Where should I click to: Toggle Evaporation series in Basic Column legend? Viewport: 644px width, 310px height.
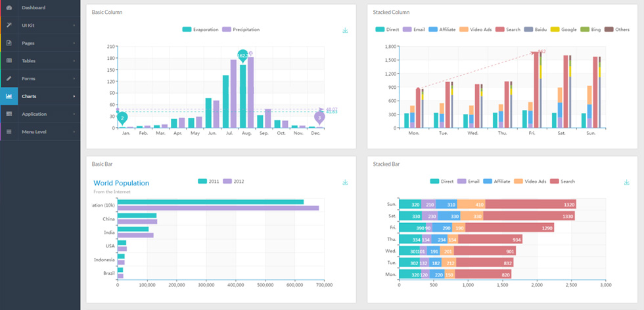coord(200,30)
